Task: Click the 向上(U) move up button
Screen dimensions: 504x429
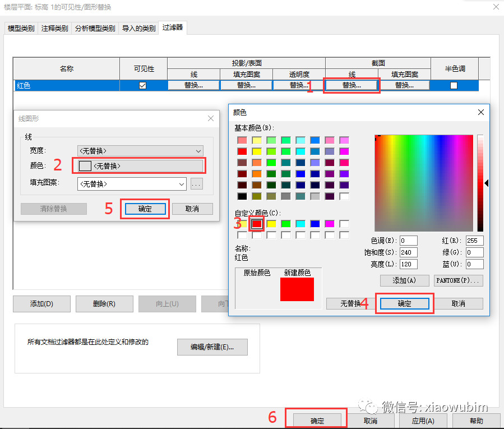Action: pyautogui.click(x=167, y=304)
